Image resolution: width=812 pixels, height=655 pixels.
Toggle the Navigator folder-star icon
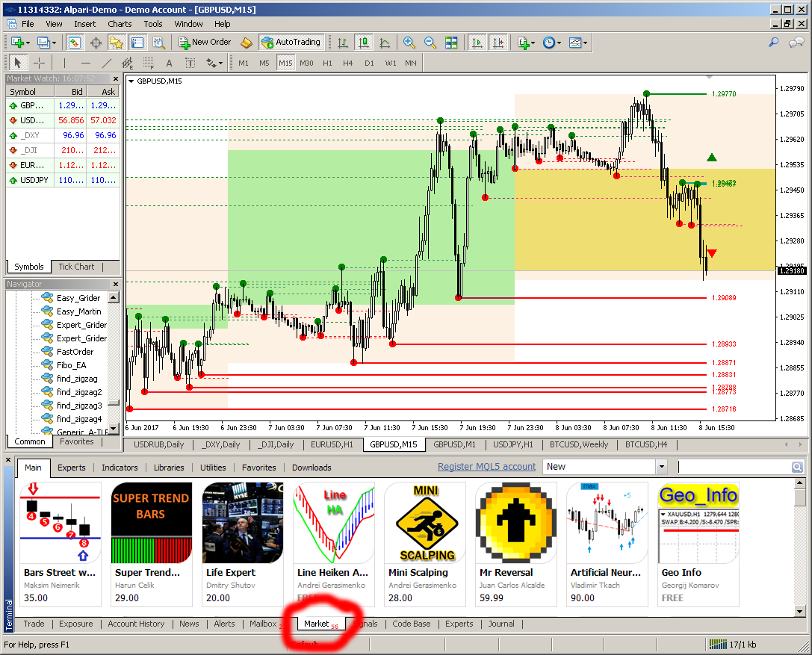tap(117, 43)
